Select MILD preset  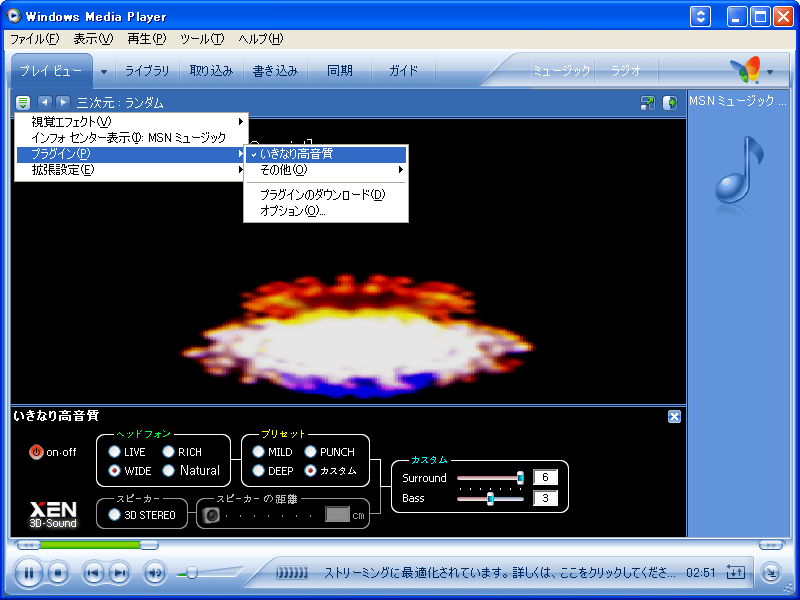258,452
